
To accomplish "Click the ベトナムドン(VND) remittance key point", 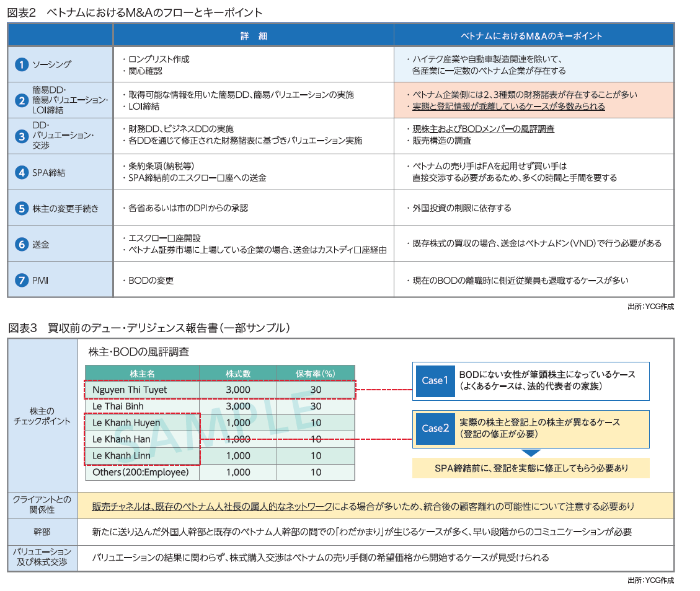I will tap(534, 243).
